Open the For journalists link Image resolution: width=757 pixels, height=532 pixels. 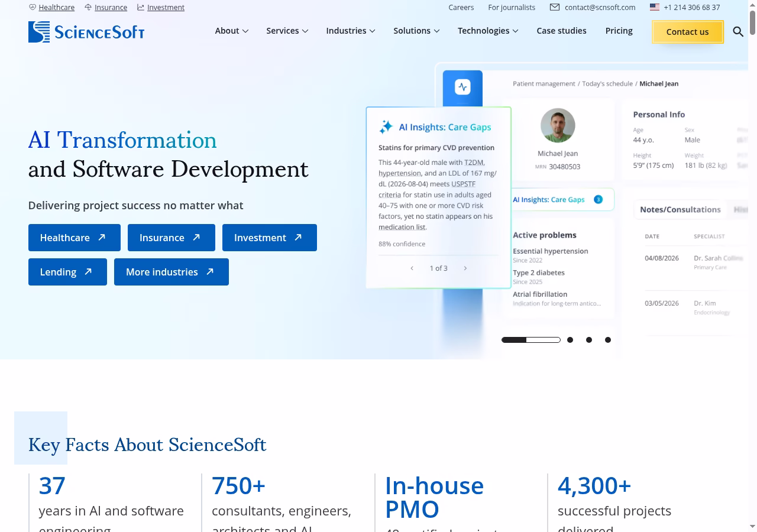(512, 7)
